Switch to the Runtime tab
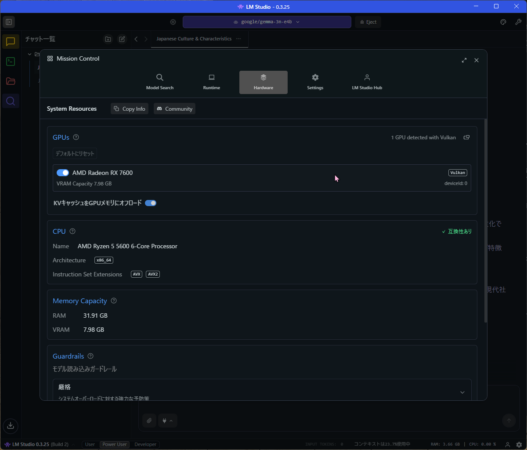Viewport: 527px width, 450px height. tap(211, 82)
